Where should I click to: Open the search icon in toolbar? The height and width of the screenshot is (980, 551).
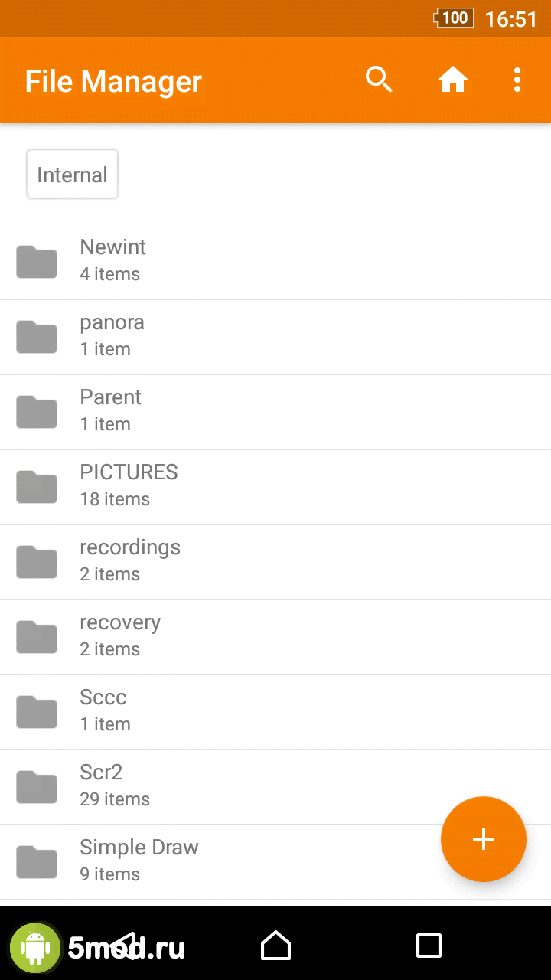(379, 80)
